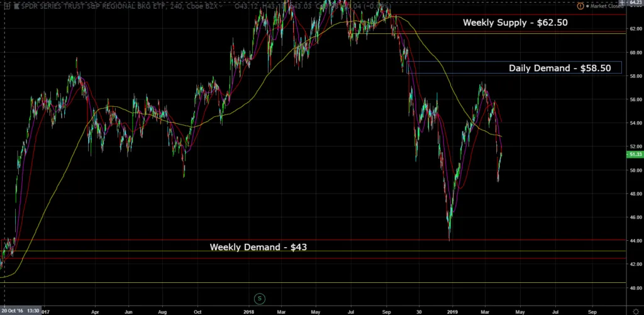The height and width of the screenshot is (315, 644).
Task: Click the green S split marker
Action: click(259, 299)
